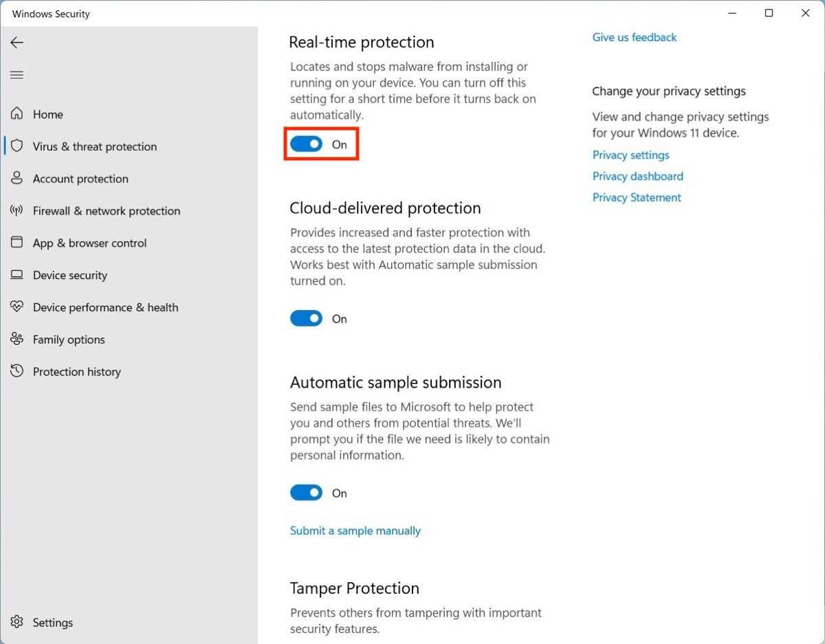
Task: Click the Firewall & network protection icon
Action: pos(17,211)
